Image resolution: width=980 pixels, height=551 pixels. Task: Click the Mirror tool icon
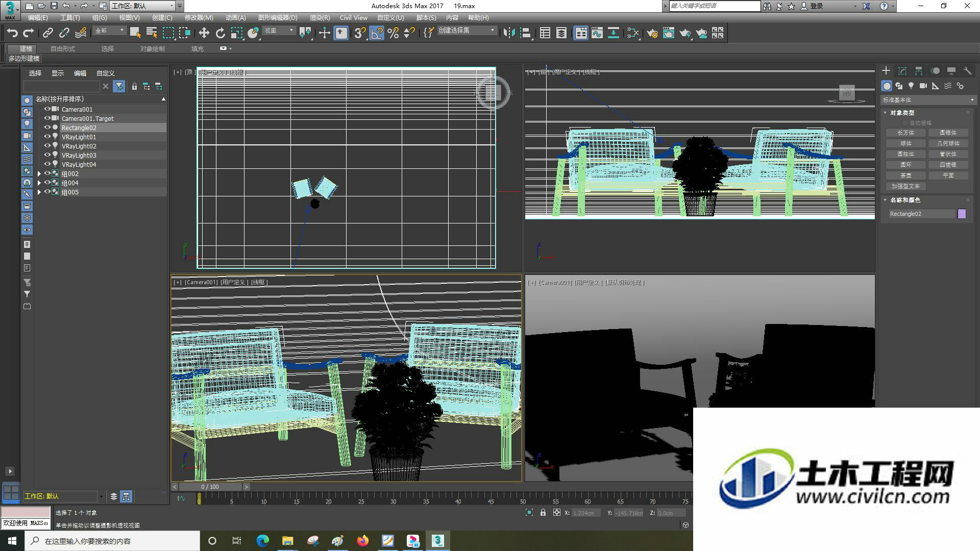point(508,33)
